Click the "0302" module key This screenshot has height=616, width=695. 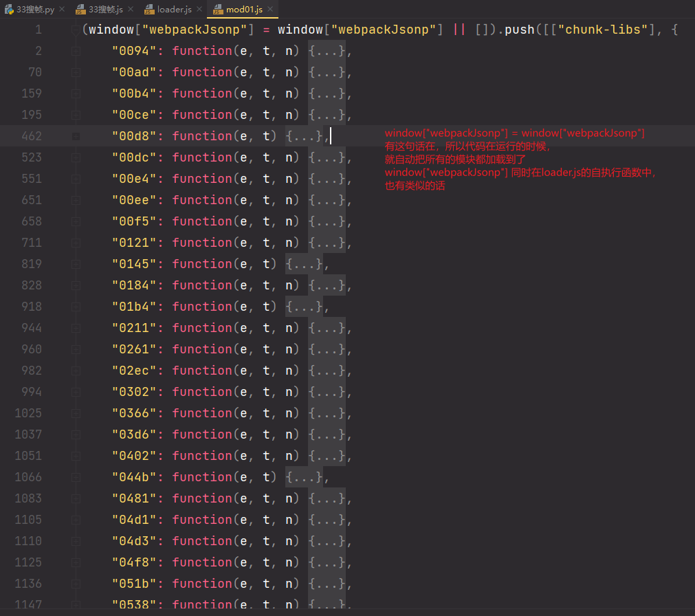[134, 392]
